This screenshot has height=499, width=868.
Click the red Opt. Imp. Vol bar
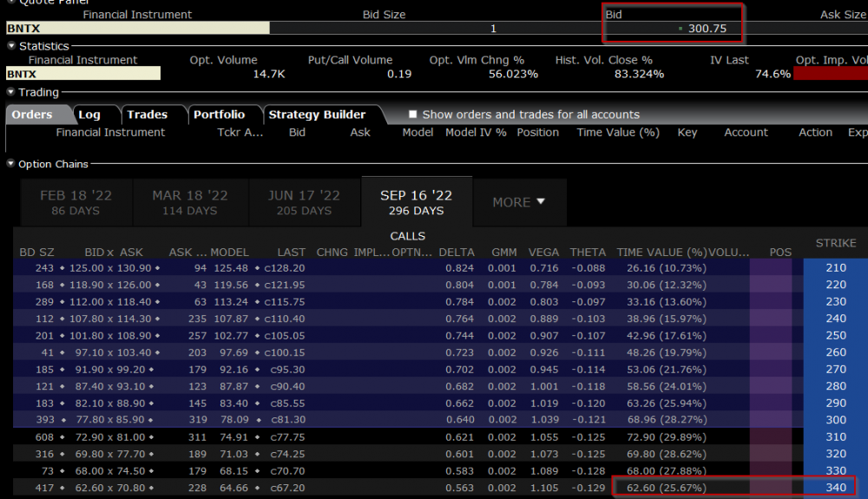(x=831, y=74)
